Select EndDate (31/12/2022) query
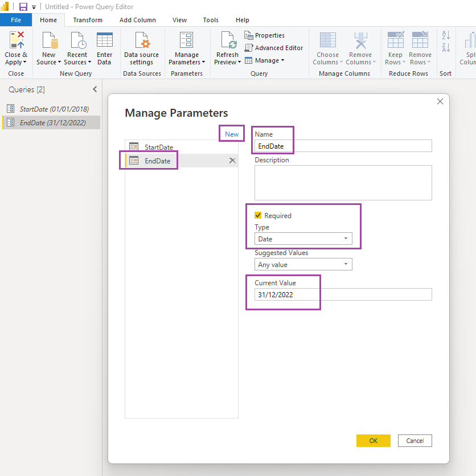The height and width of the screenshot is (476, 476). coord(51,122)
